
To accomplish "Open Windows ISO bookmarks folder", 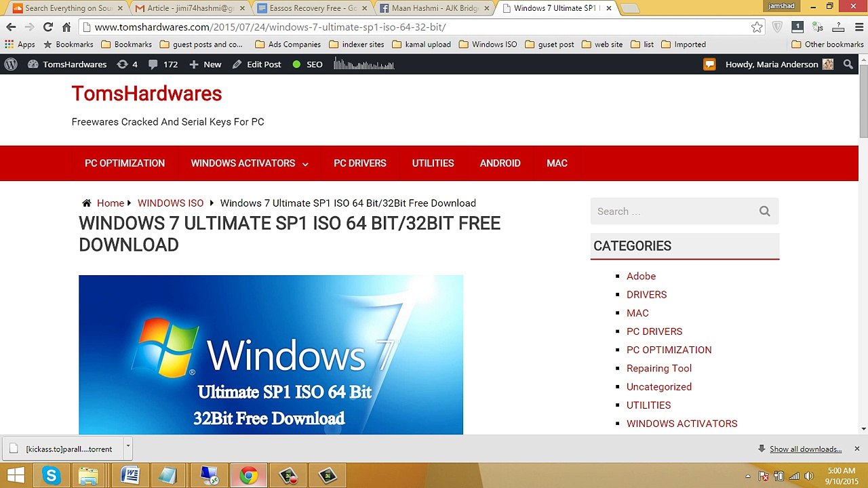I will tap(488, 44).
